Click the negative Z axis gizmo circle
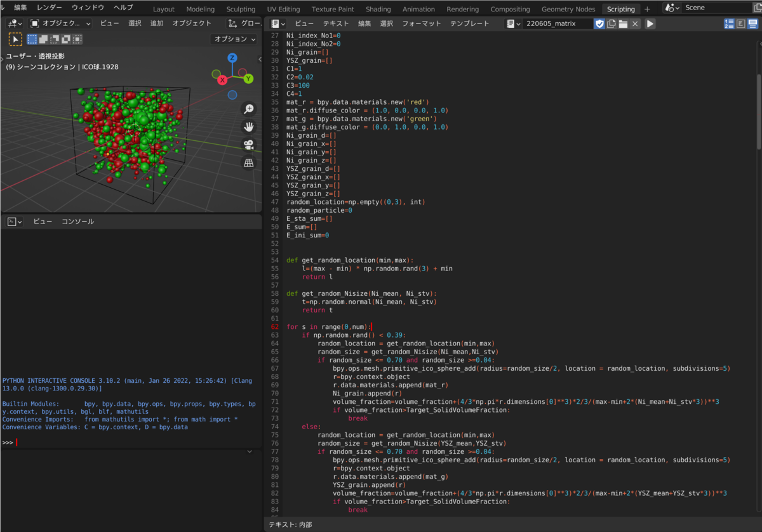 pos(232,95)
